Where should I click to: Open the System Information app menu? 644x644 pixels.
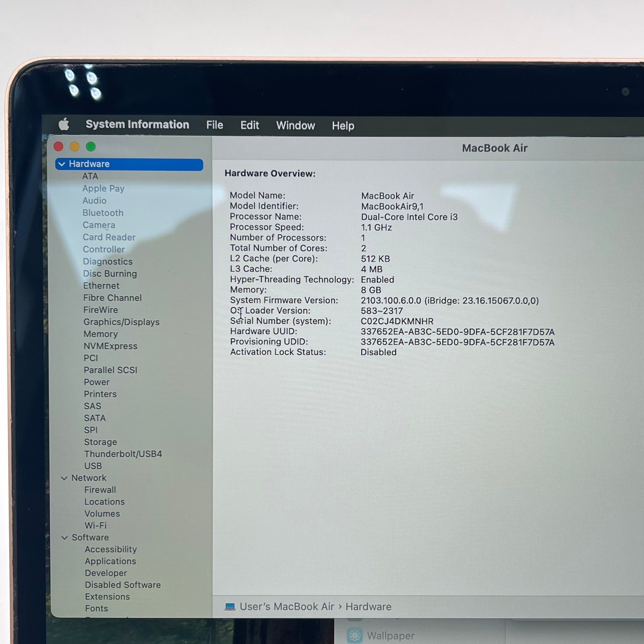pyautogui.click(x=137, y=124)
